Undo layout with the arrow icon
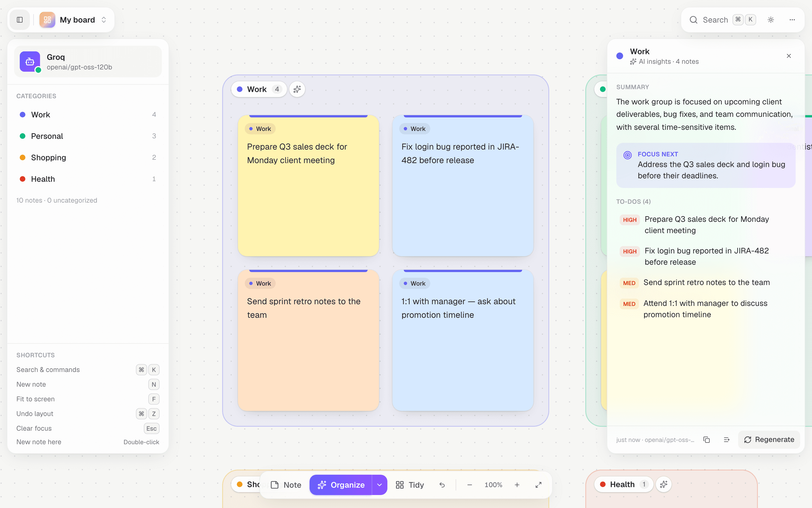The height and width of the screenshot is (508, 812). [442, 485]
